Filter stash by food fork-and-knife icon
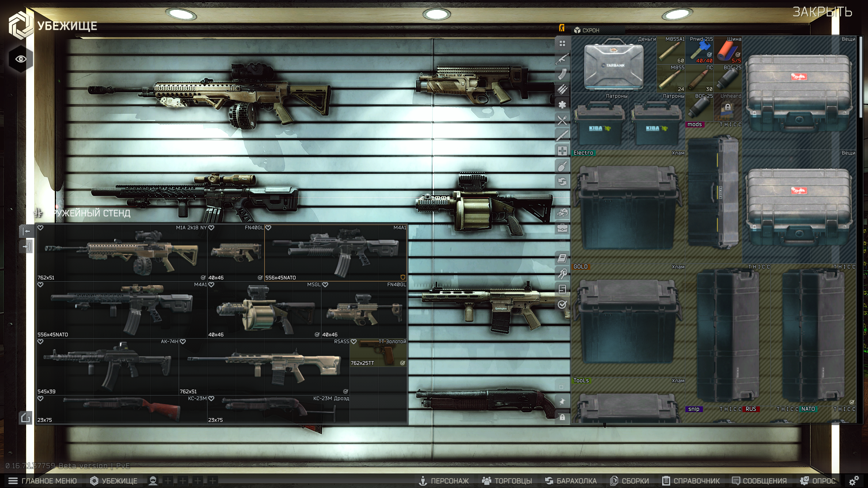The image size is (868, 488). [562, 120]
